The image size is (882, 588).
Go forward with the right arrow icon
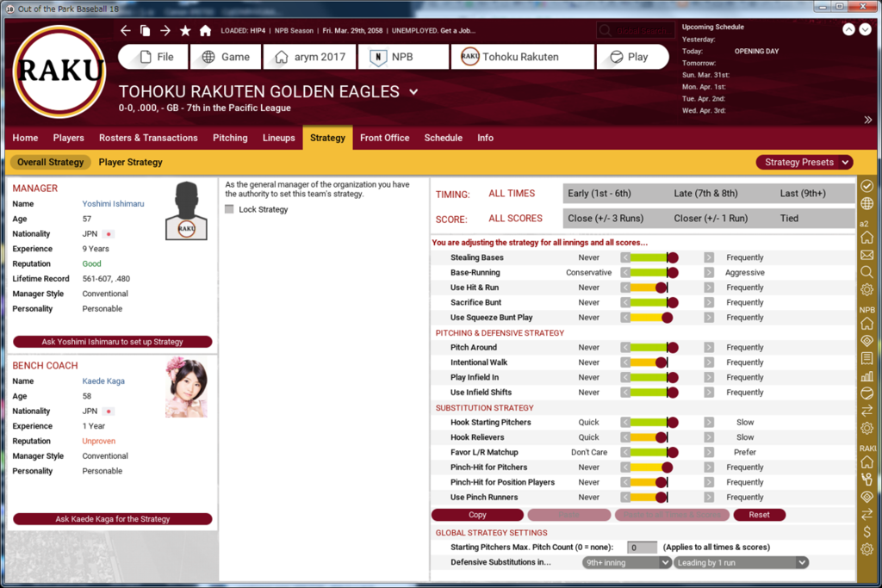coord(165,30)
